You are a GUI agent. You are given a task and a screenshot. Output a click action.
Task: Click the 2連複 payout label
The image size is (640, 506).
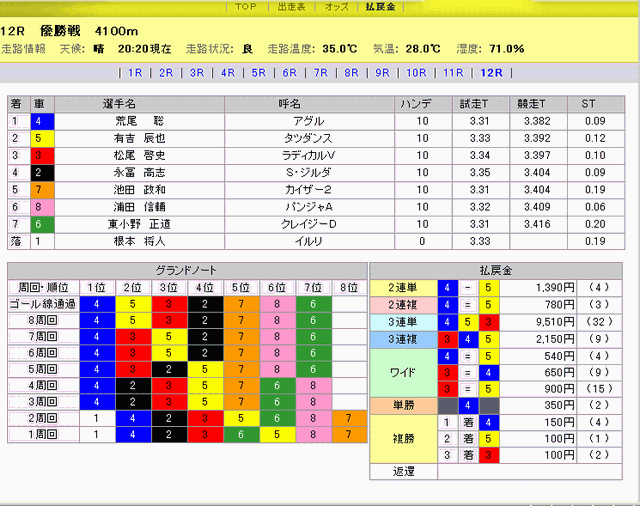pos(403,305)
